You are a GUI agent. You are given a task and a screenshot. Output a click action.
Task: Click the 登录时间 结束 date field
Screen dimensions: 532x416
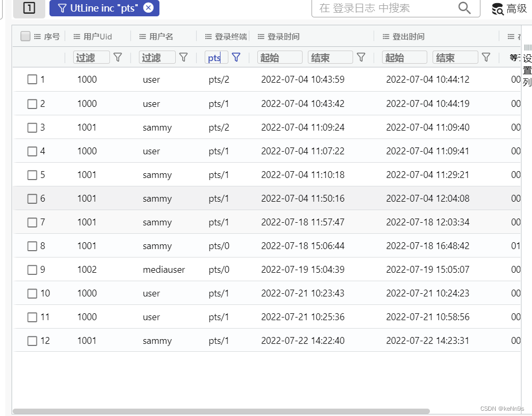coord(330,57)
